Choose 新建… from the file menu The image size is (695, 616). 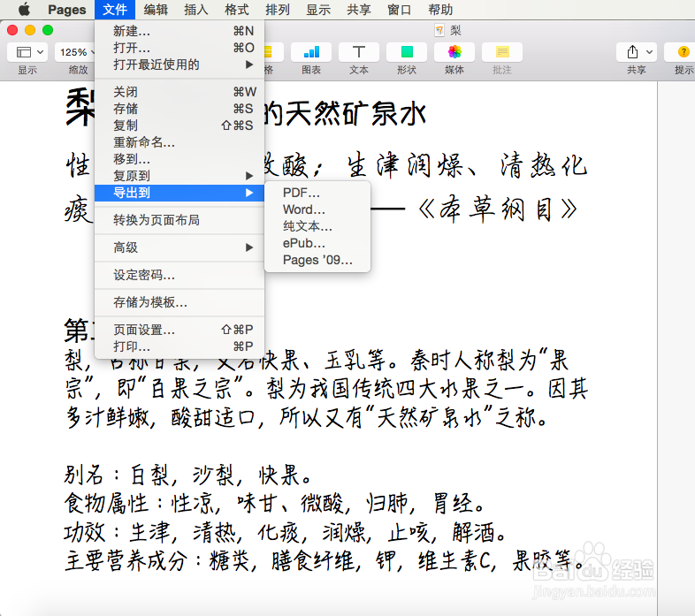coord(179,31)
